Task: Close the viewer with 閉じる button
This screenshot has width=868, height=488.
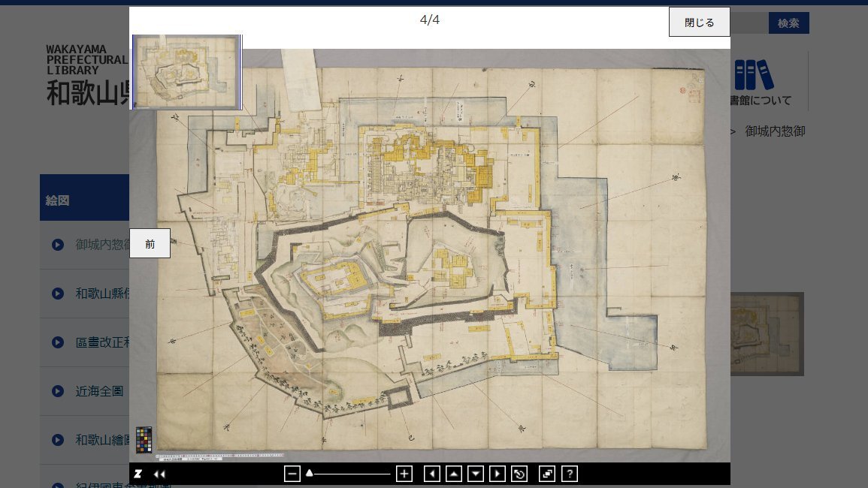Action: (699, 22)
